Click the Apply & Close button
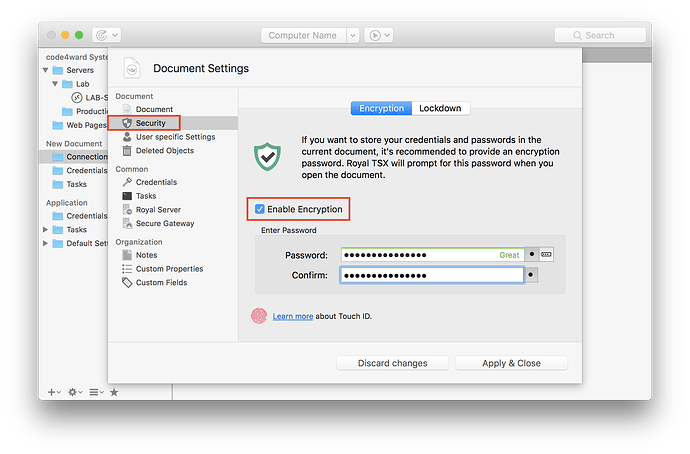This screenshot has height=454, width=690. pos(511,363)
